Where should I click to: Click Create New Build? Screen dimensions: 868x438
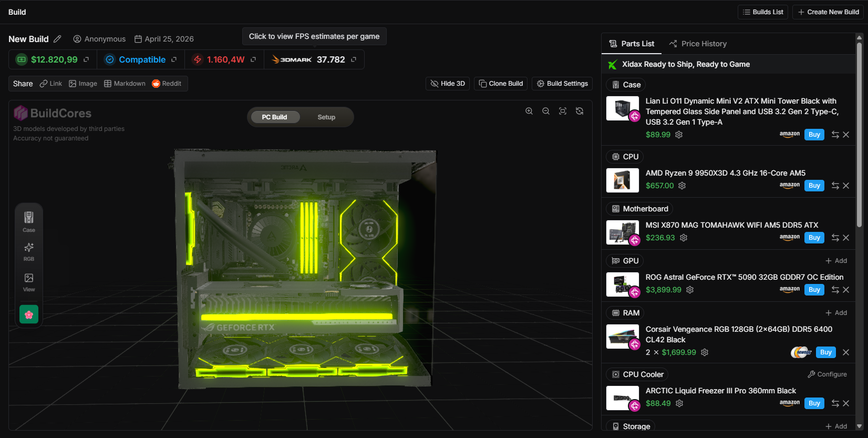[828, 12]
